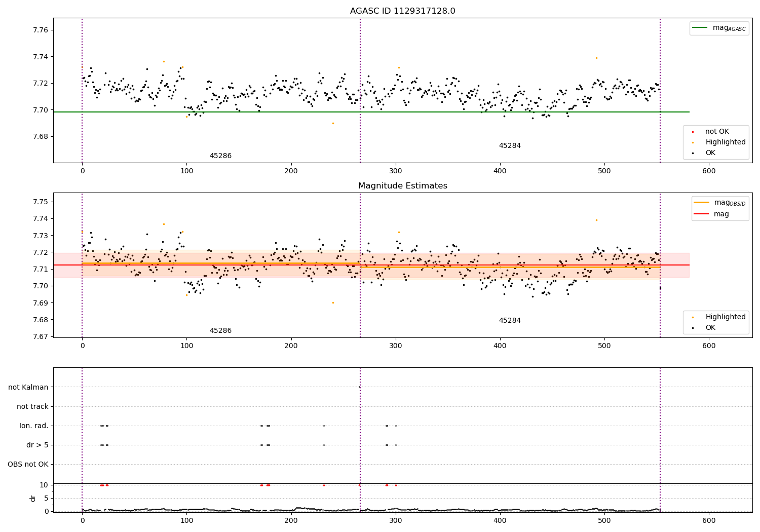Click the 200 x-axis tick of AGASC ID plot

click(291, 171)
